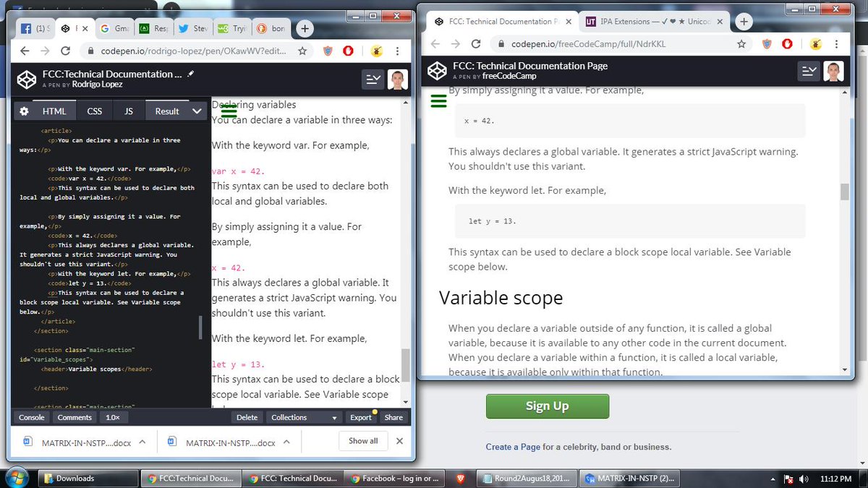Close the downloads bar

tap(399, 441)
